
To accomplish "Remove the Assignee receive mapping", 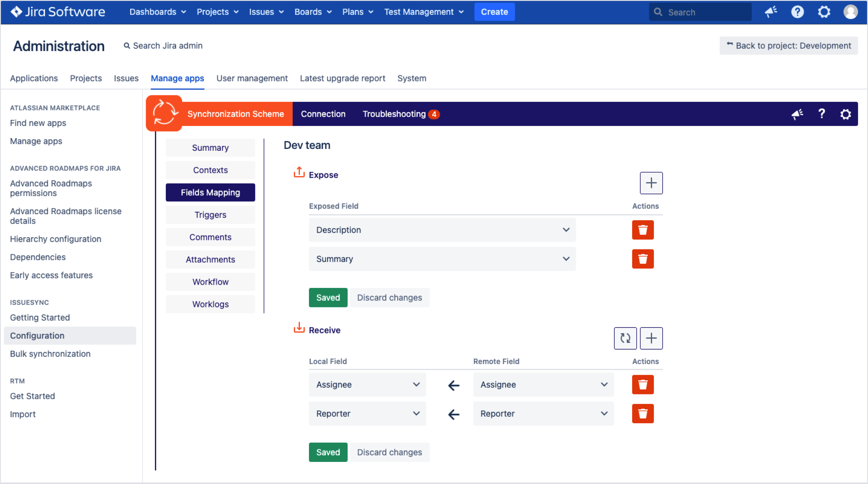I will (643, 384).
